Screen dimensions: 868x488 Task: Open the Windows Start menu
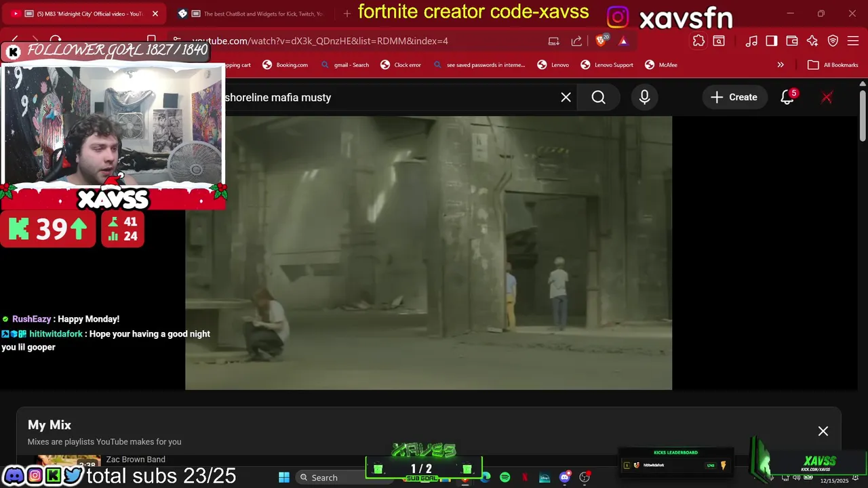click(284, 477)
